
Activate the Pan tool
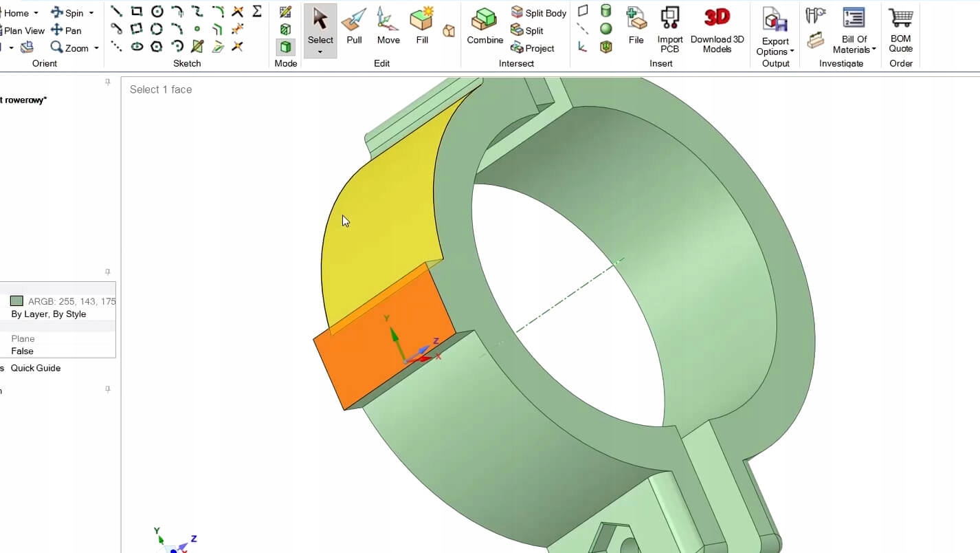coord(66,30)
